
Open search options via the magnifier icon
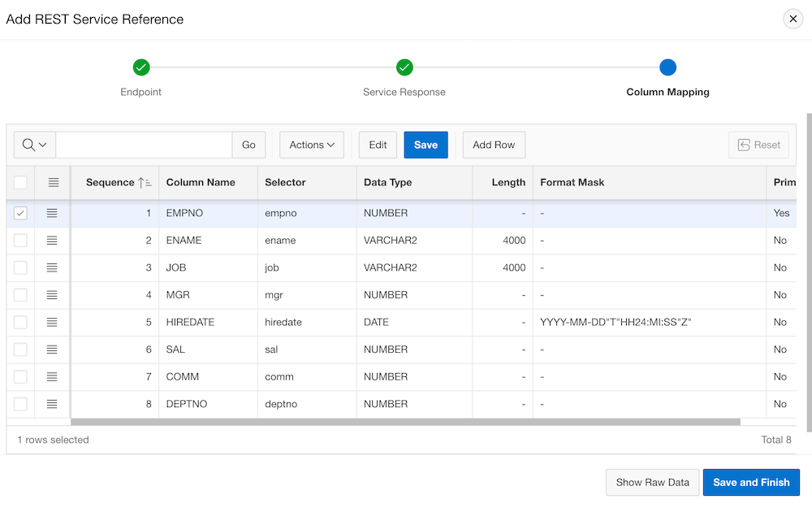point(29,145)
